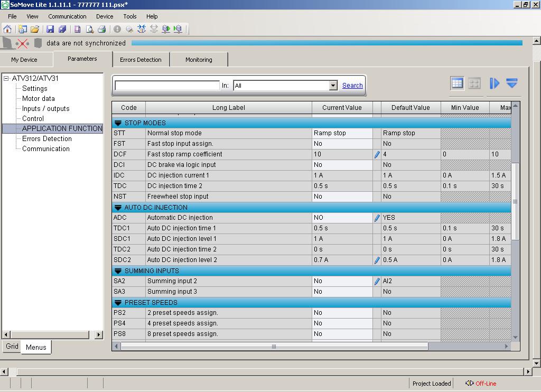Click the store to device icon
This screenshot has width=541, height=392.
[x=166, y=29]
